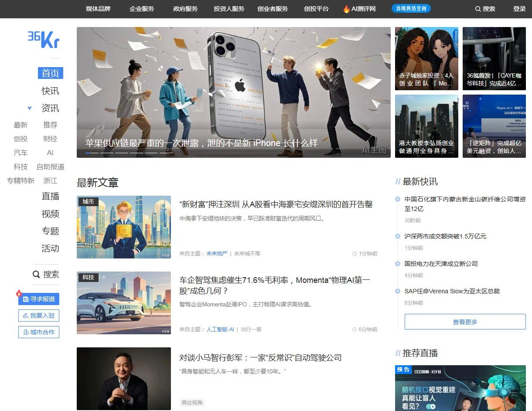Open the Apple supply chain leak banner
532x411 pixels.
pos(234,92)
